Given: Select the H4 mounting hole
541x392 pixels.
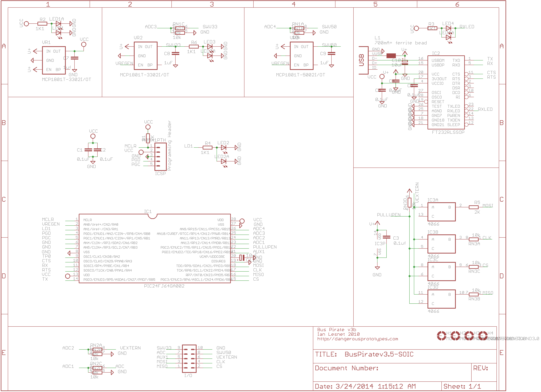Looking at the screenshot, I should [x=483, y=336].
